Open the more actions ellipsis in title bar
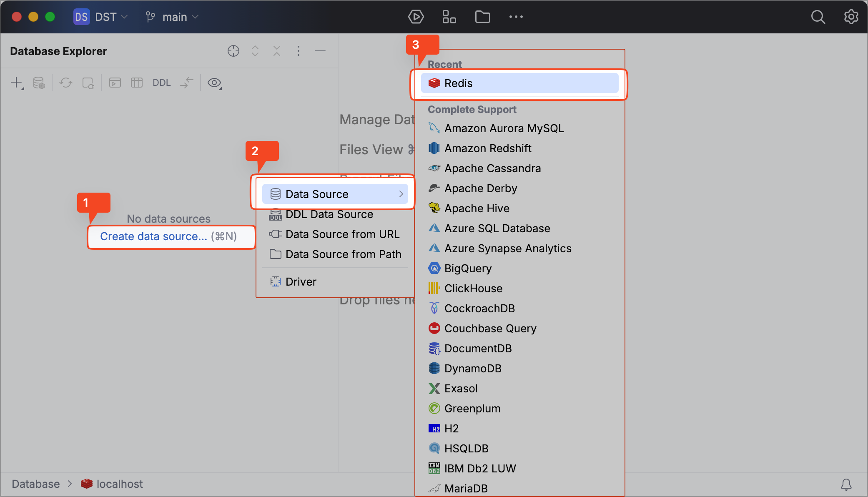This screenshot has width=868, height=497. click(516, 17)
